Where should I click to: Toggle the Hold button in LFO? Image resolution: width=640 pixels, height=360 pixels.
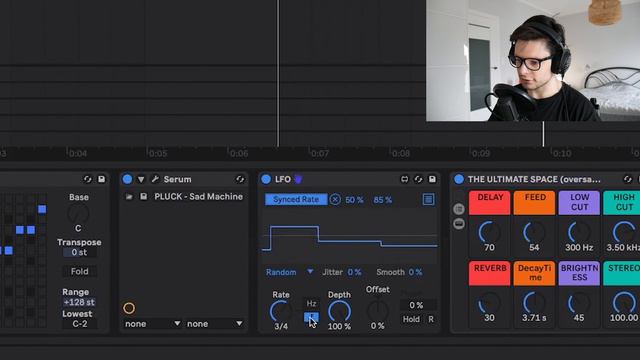point(411,319)
